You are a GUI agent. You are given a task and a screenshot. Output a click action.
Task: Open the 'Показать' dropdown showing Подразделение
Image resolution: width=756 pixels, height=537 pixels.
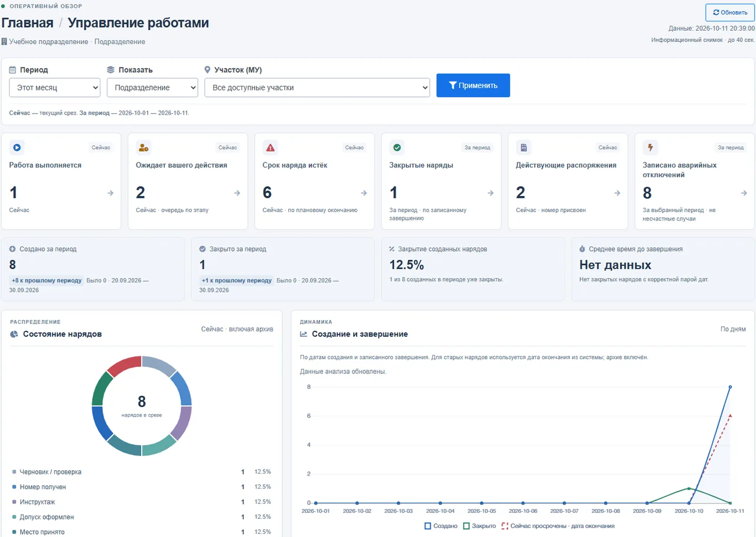pyautogui.click(x=152, y=87)
